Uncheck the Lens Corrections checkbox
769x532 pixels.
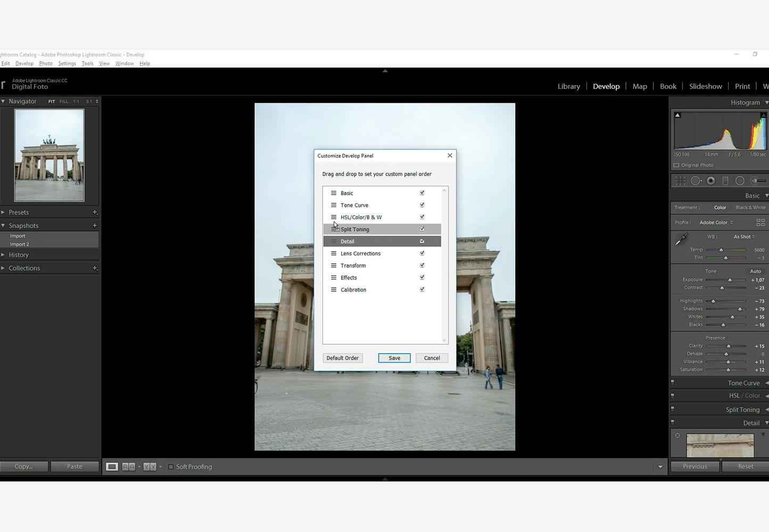422,254
